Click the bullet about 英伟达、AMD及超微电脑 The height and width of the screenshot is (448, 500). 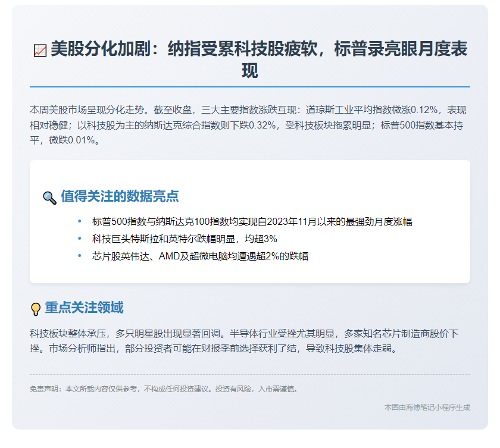(200, 256)
